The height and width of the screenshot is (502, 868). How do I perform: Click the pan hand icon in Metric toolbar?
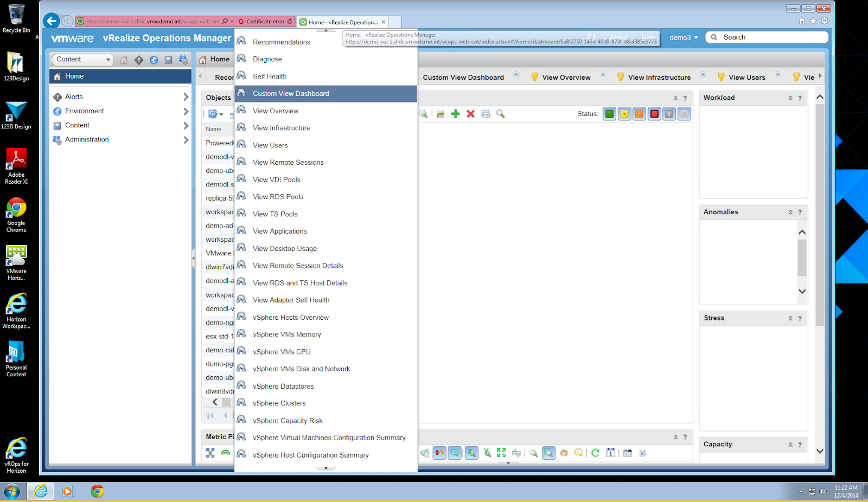click(564, 453)
